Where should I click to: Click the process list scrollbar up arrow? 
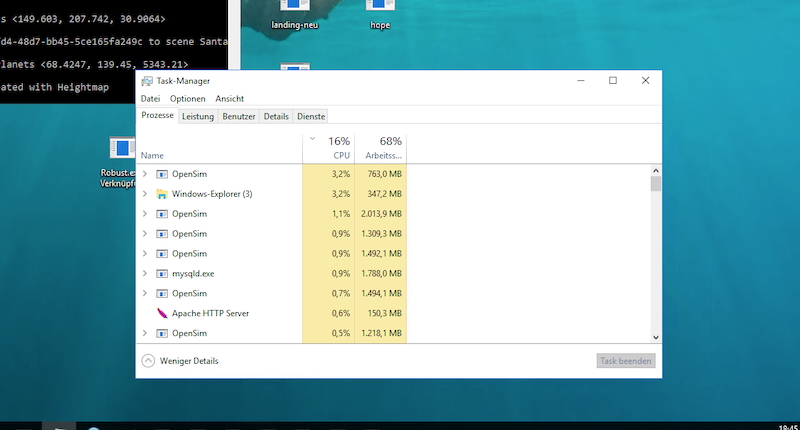click(x=656, y=171)
